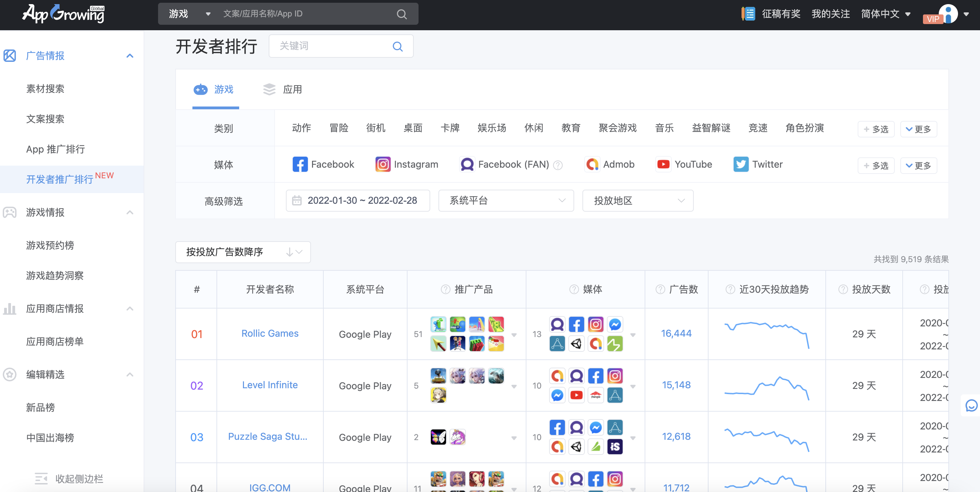
Task: Click the 2022-01-30 ~ 2022-02-28 date range field
Action: pos(358,201)
